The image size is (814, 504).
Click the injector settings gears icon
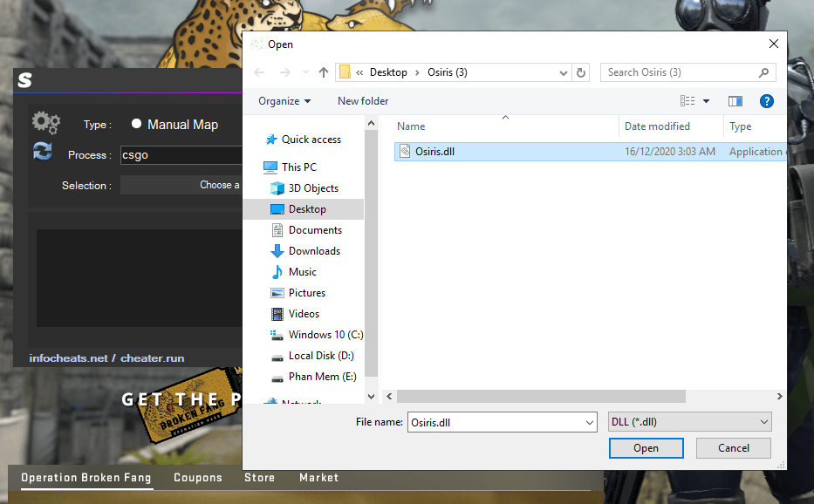click(45, 122)
